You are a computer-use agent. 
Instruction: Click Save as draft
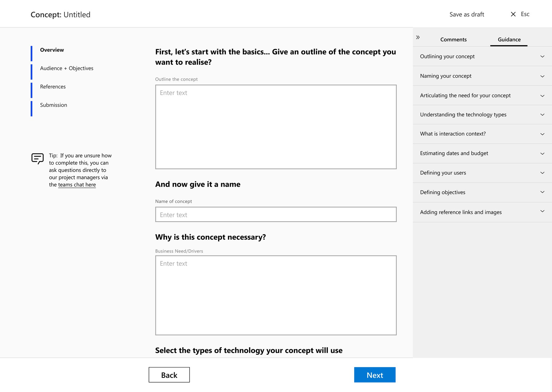(x=467, y=15)
